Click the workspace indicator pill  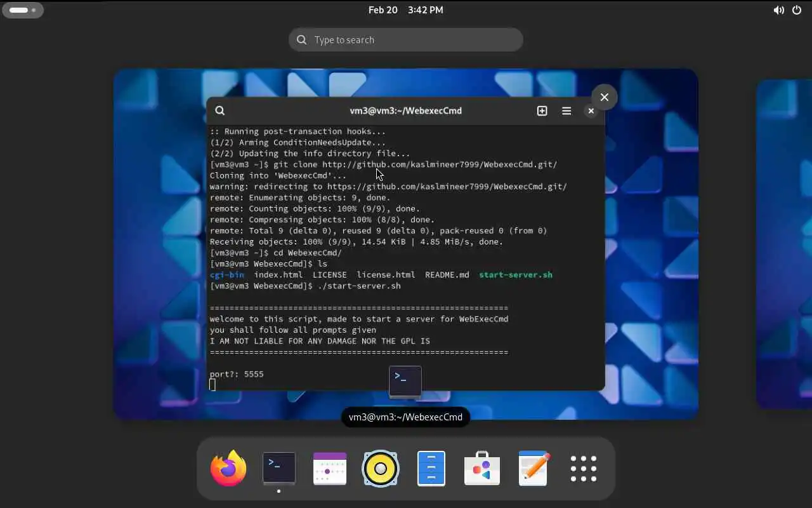[23, 10]
